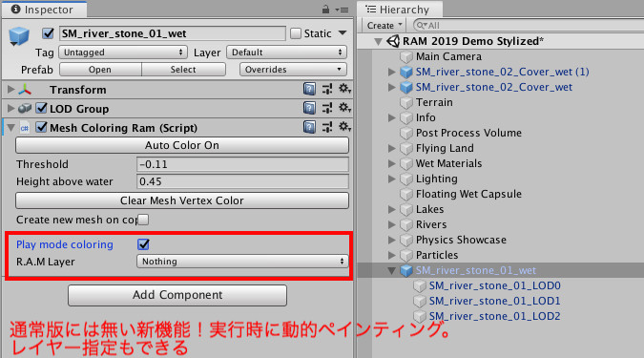Enable the Static checkbox
The width and height of the screenshot is (644, 358).
click(296, 33)
